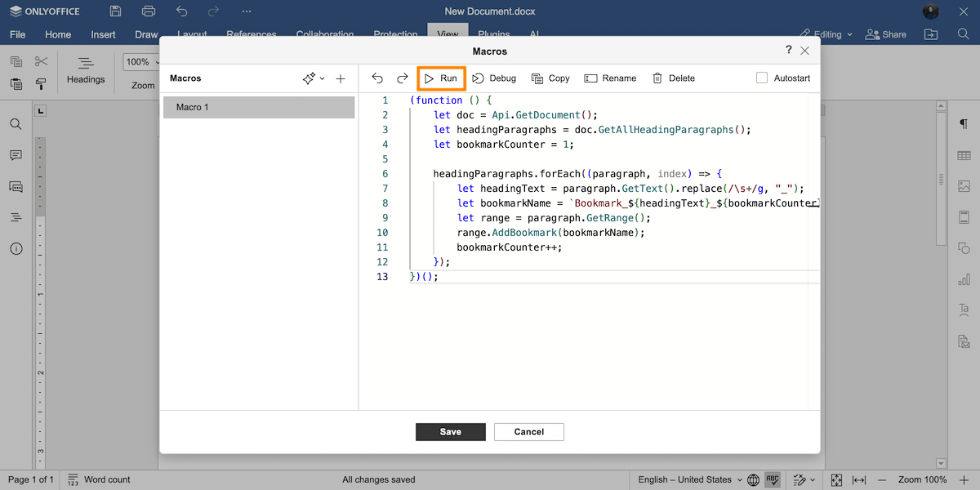This screenshot has width=980, height=490.
Task: Close the Macros dialog with the X
Action: pyautogui.click(x=805, y=51)
